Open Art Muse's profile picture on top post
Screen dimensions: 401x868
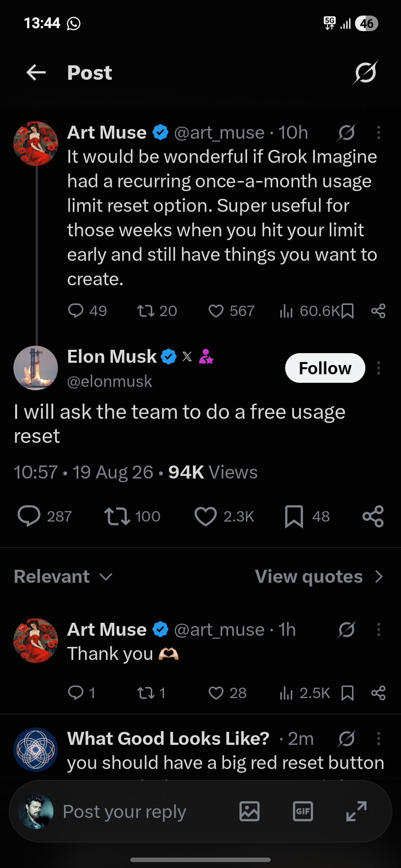(x=36, y=144)
